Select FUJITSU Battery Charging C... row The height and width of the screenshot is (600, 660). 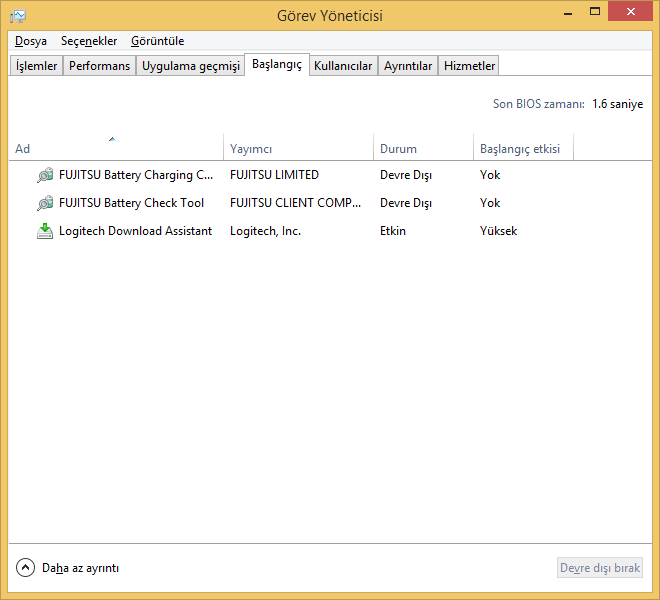[330, 175]
